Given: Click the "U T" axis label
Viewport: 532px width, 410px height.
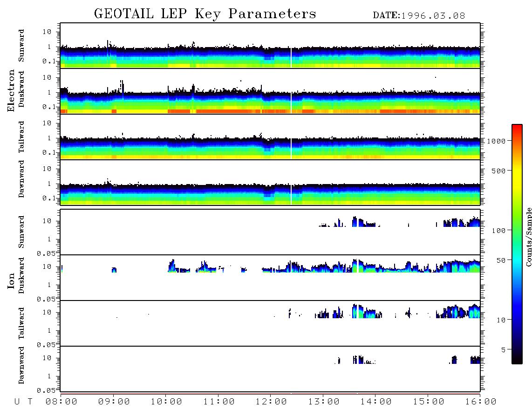Looking at the screenshot, I should (23, 402).
